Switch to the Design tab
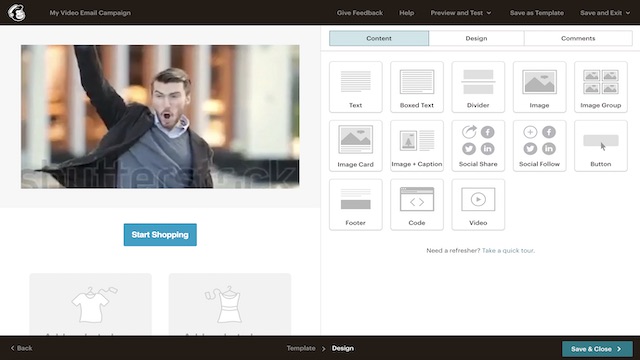The image size is (640, 360). tap(476, 38)
